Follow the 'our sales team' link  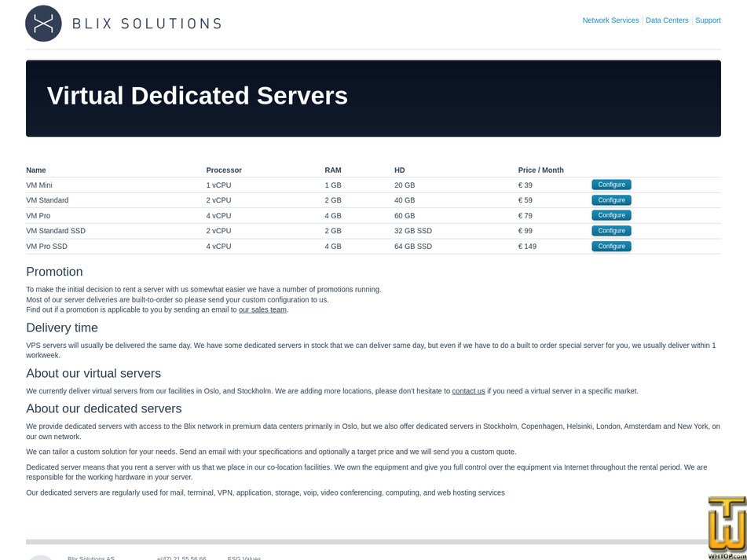coord(262,309)
